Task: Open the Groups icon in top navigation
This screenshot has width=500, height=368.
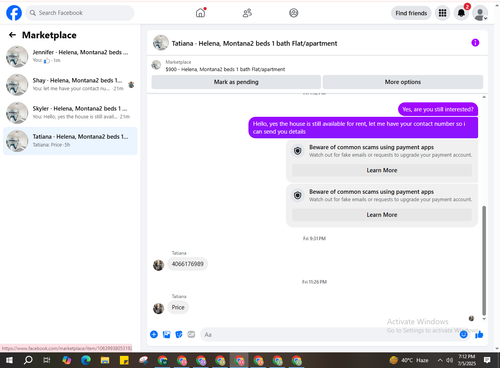Action: click(294, 13)
